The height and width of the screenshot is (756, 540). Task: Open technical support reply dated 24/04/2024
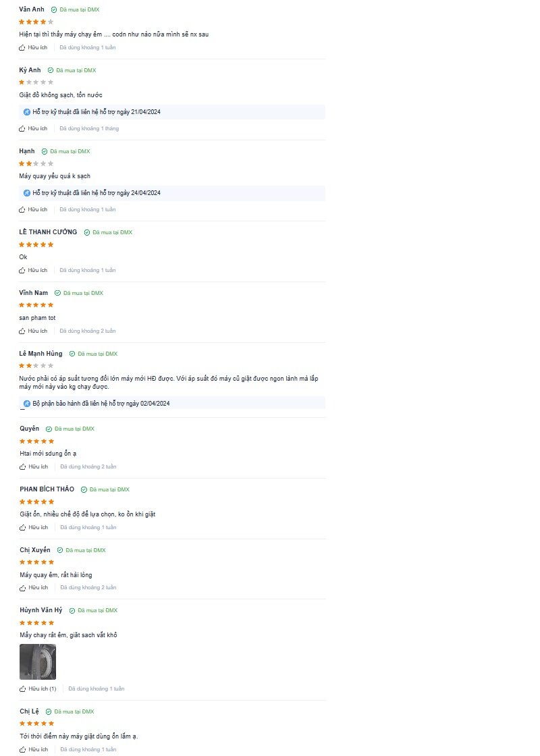(x=172, y=193)
